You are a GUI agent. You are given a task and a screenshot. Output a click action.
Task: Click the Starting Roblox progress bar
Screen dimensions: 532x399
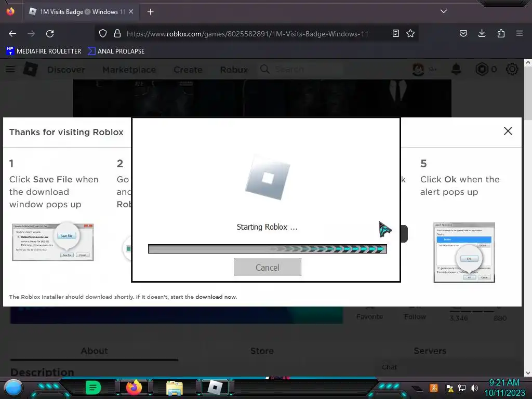click(268, 249)
